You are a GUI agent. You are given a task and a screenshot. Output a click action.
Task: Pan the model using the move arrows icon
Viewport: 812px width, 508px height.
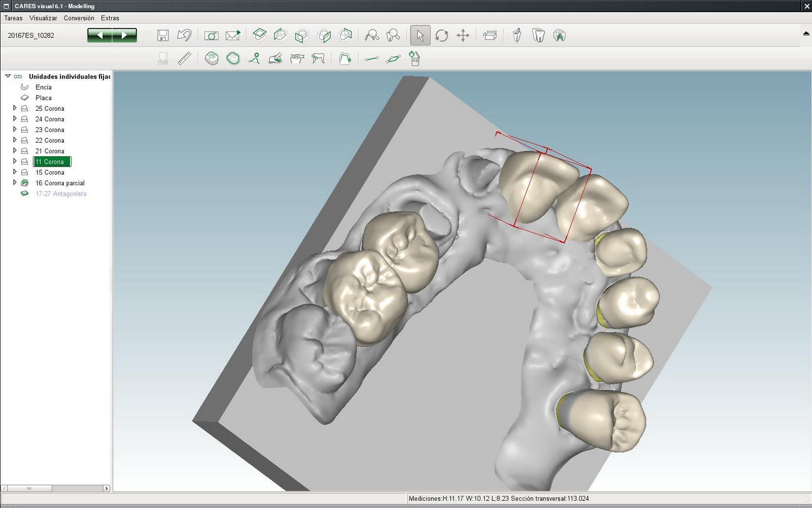tap(463, 36)
